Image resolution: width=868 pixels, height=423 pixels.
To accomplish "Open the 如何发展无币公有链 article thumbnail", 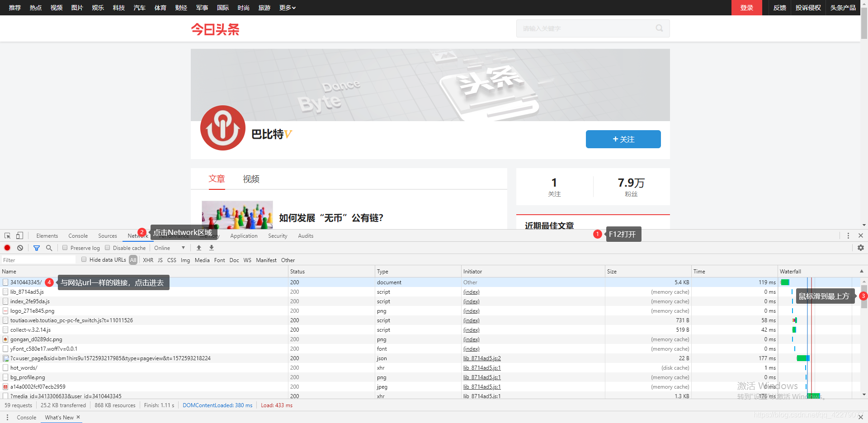I will 237,215.
